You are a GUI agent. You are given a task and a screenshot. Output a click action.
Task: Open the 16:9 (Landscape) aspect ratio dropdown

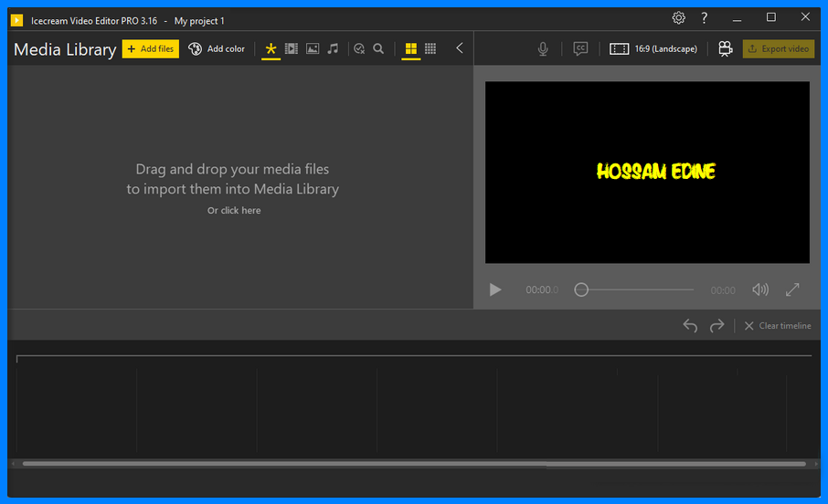653,49
